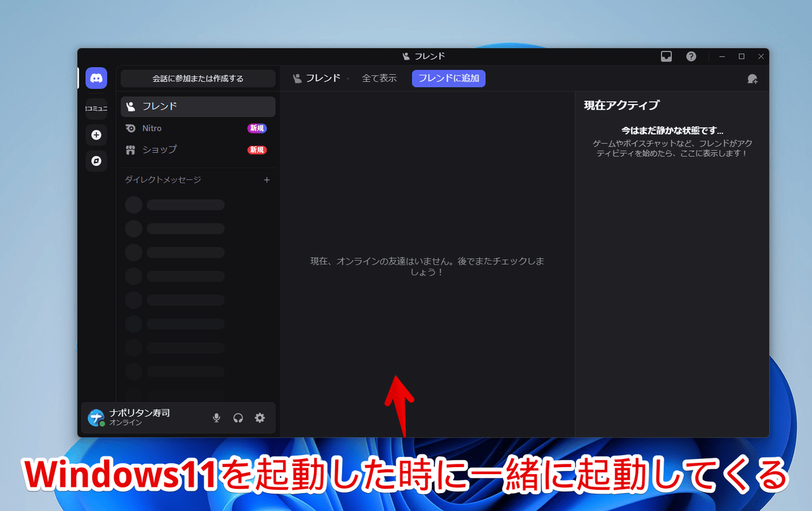The height and width of the screenshot is (511, 812).
Task: Open the server discovery compass icon
Action: pyautogui.click(x=96, y=161)
